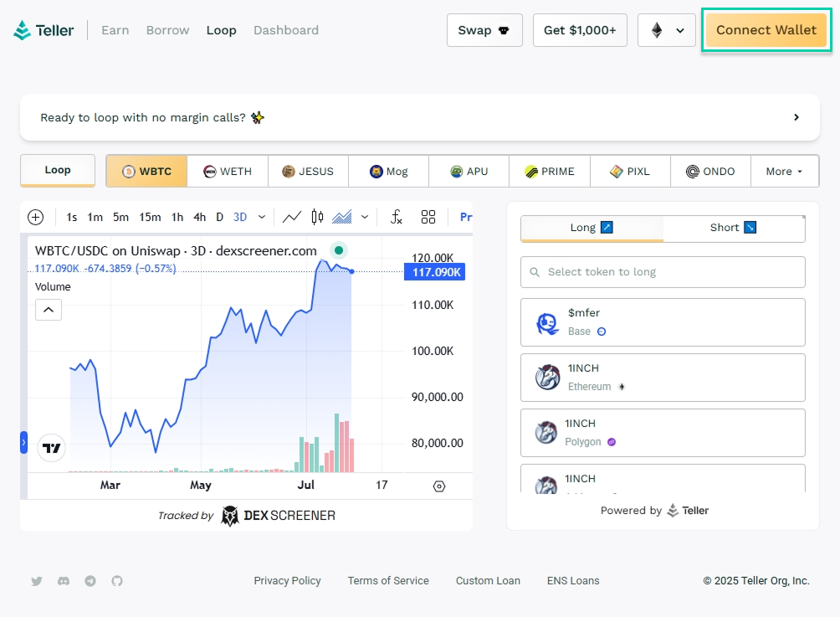Open the chart layout grid icon

[x=428, y=217]
